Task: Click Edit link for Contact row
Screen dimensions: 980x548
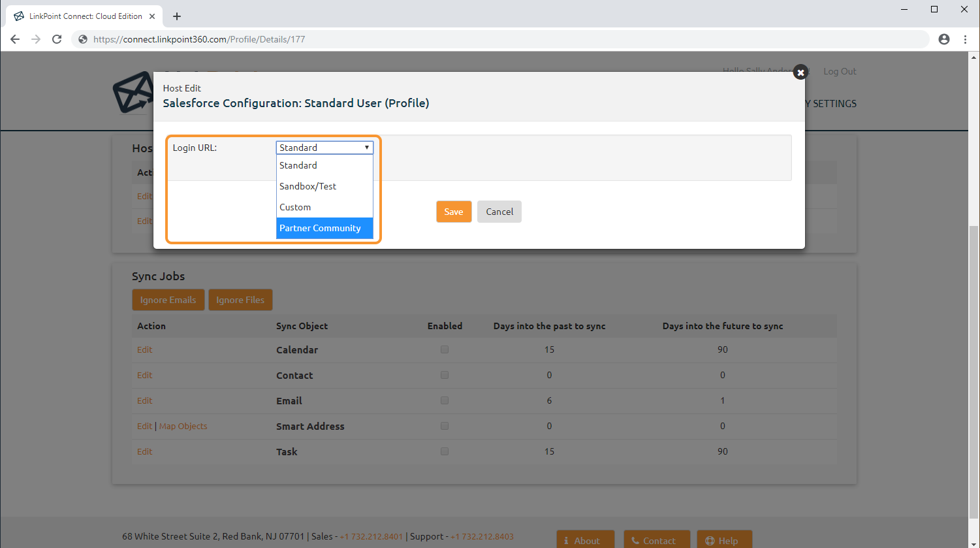Action: [x=144, y=375]
